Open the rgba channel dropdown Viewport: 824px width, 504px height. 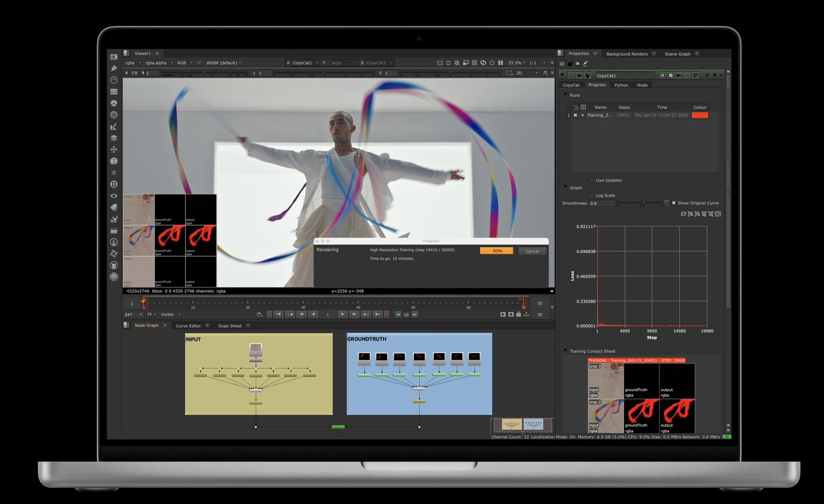(x=132, y=63)
